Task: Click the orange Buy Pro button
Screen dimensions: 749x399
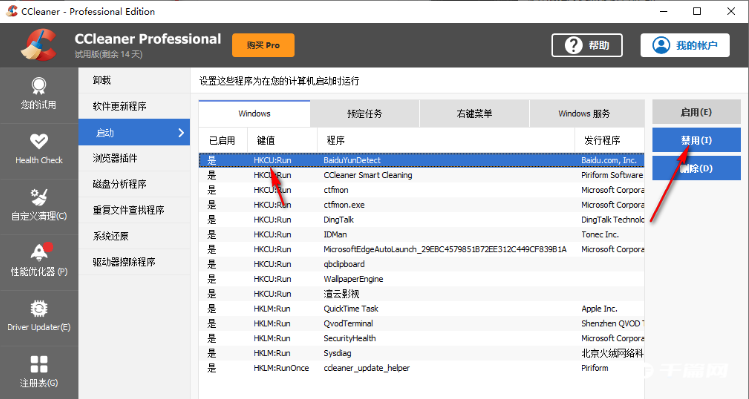Action: pos(263,45)
